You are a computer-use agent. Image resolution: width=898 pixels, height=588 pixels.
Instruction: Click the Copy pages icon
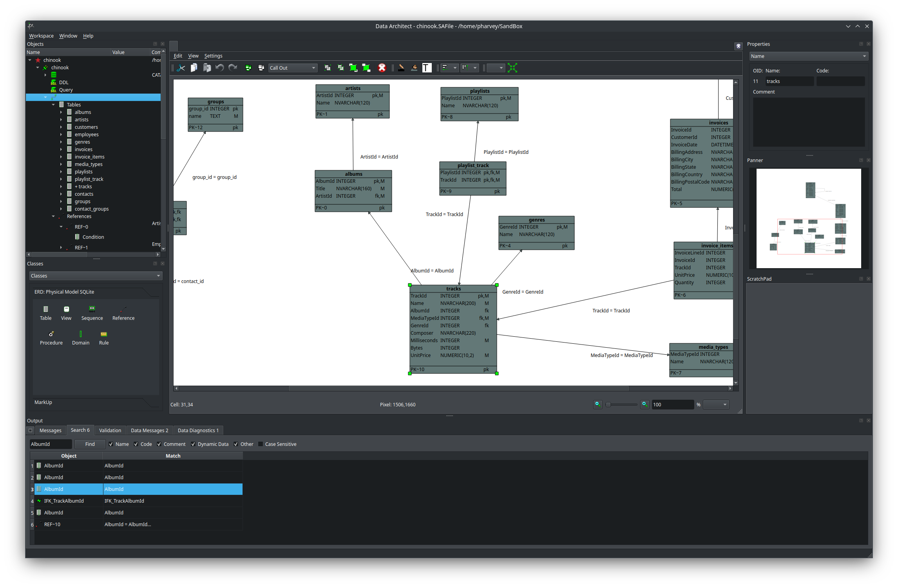coord(194,68)
